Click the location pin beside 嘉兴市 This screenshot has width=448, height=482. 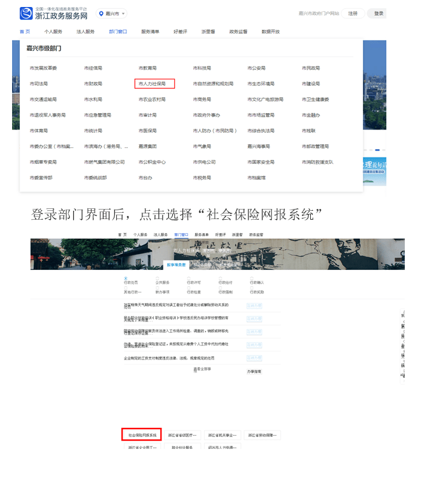click(101, 13)
